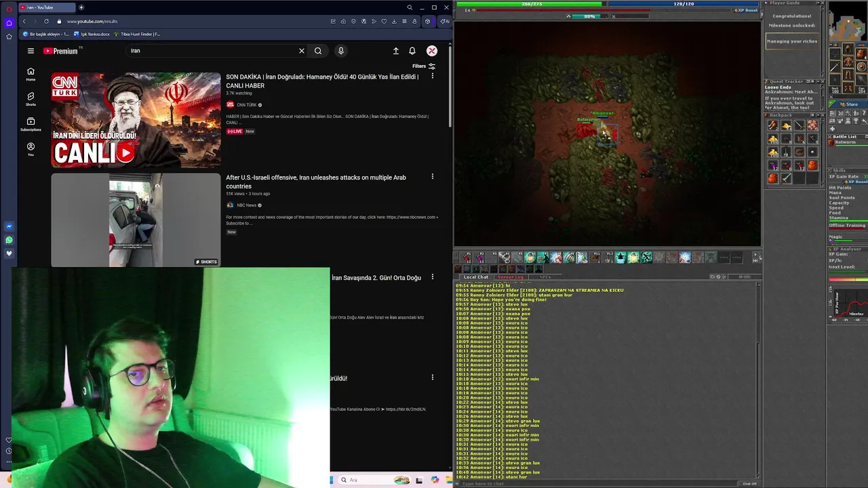Viewport: 868px width, 488px height.
Task: Open the YouTube account avatar menu
Action: (x=432, y=51)
